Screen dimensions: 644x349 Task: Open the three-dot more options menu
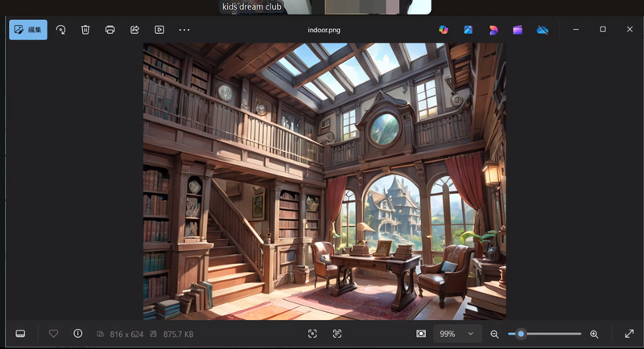point(184,30)
